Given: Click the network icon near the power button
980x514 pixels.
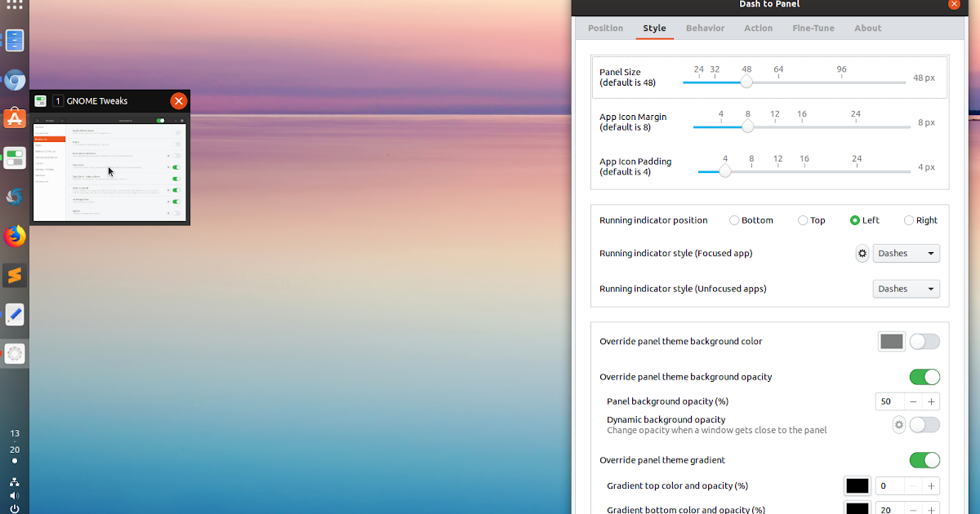Looking at the screenshot, I should [x=14, y=481].
